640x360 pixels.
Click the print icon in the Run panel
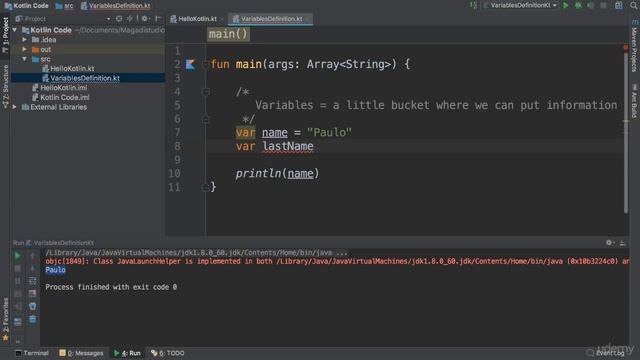coord(33,306)
